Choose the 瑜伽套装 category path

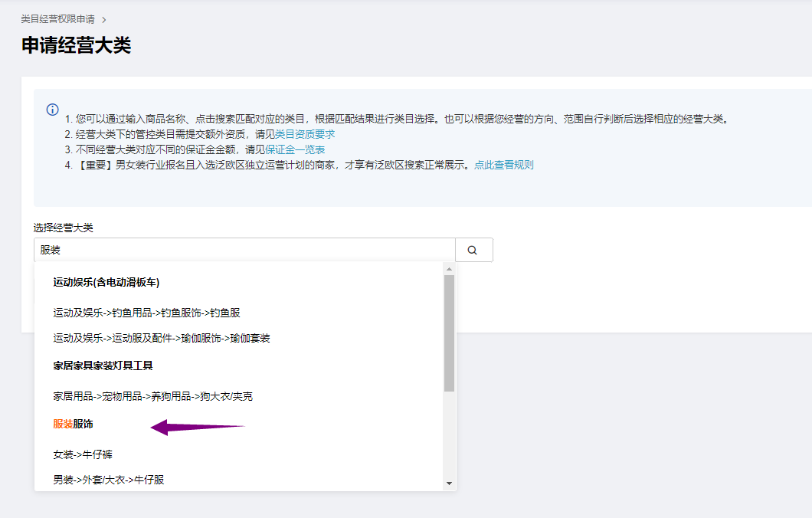click(x=162, y=338)
